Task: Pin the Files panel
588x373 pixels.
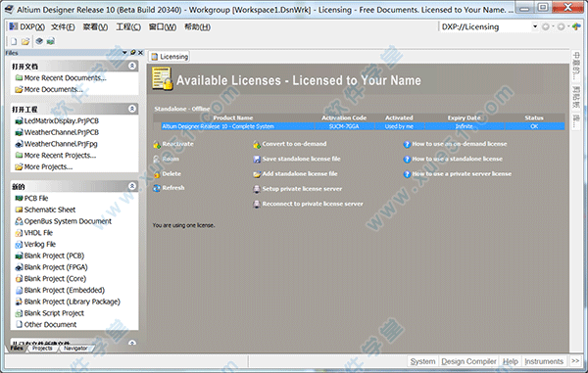Action: [132, 53]
